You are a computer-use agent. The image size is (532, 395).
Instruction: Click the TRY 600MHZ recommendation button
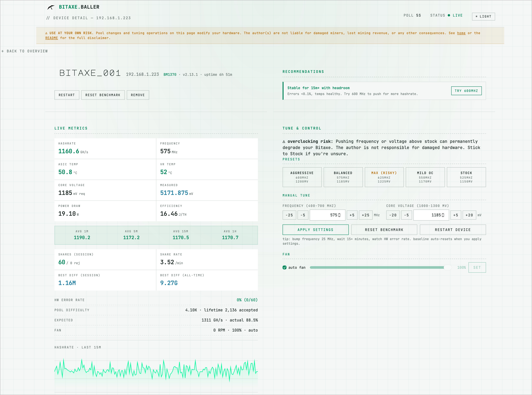(466, 91)
